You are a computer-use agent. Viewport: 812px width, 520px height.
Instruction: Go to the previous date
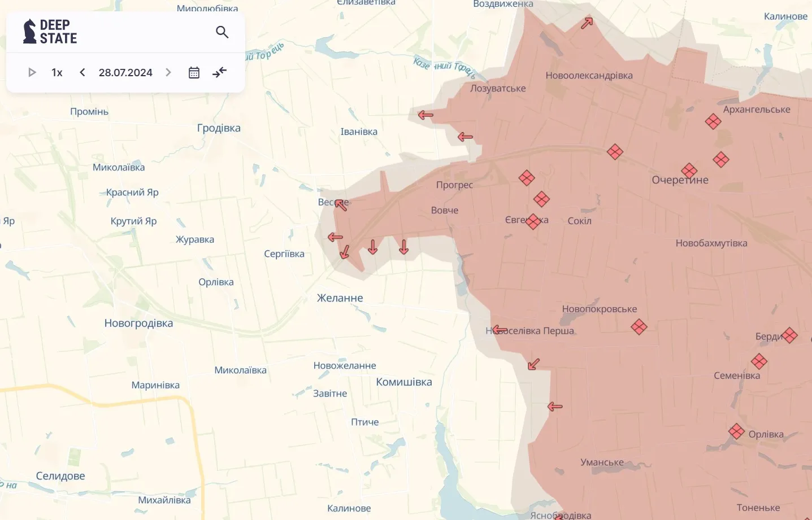point(82,72)
